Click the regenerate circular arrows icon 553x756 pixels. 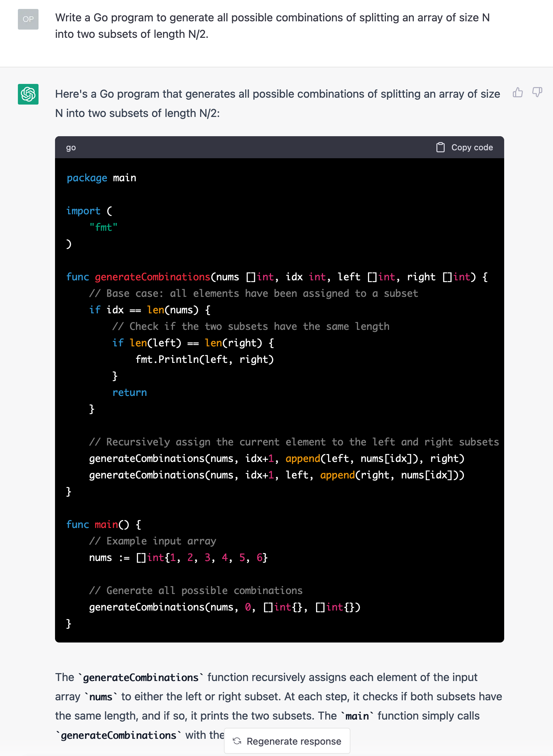click(x=237, y=741)
